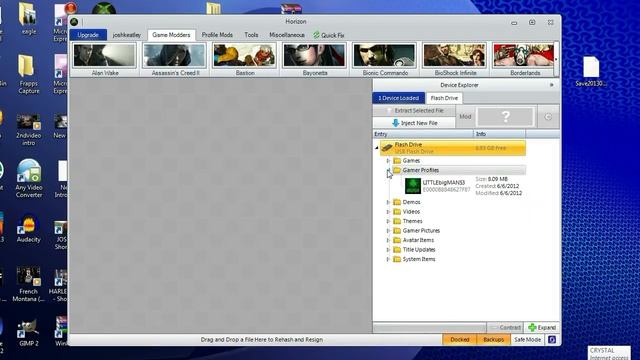Open the French Montana desktop file

coord(28,284)
